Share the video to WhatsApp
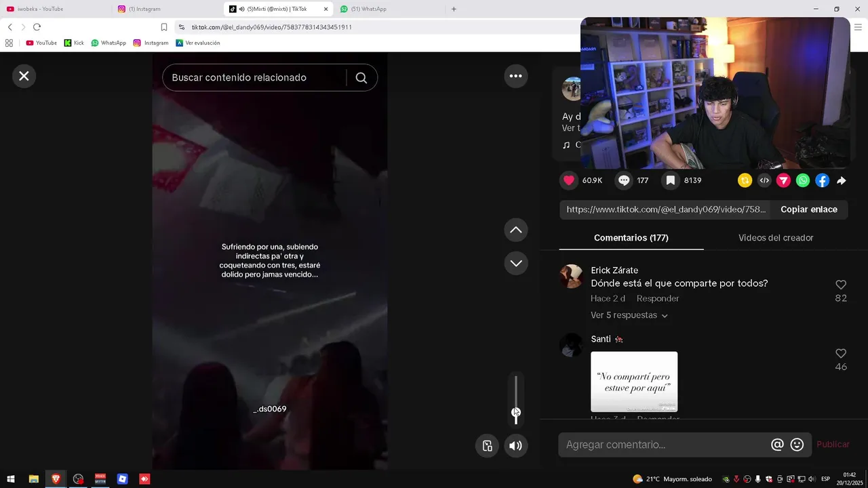Viewport: 868px width, 488px height. point(803,180)
